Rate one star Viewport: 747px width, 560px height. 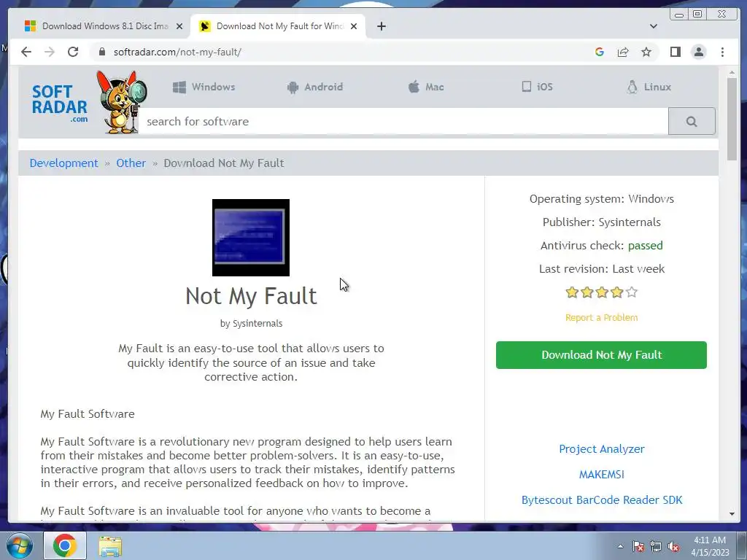[x=572, y=292]
